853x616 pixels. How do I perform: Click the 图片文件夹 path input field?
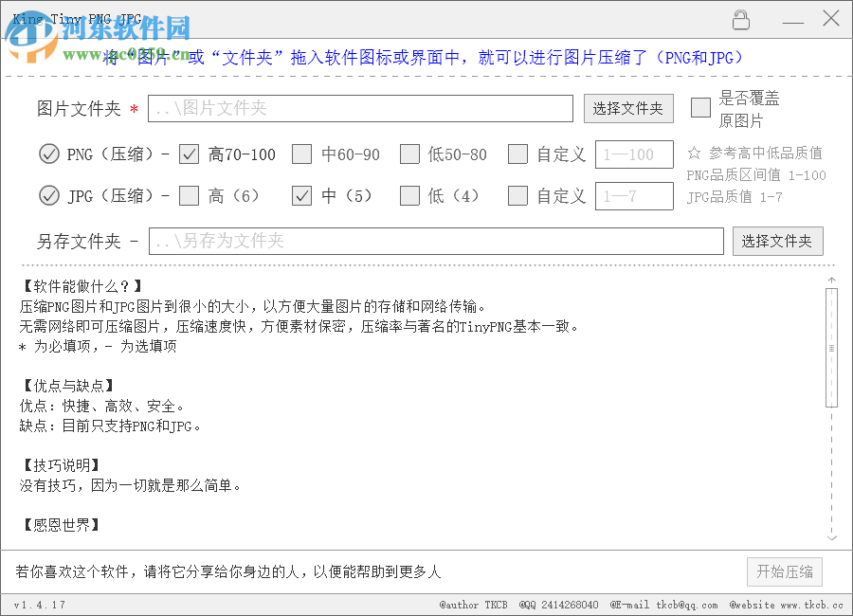360,108
